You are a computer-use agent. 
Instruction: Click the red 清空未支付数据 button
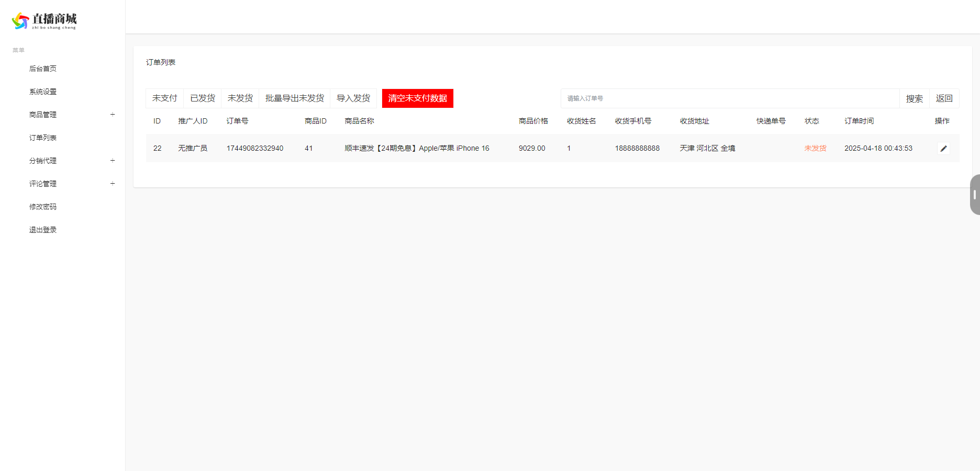click(417, 98)
